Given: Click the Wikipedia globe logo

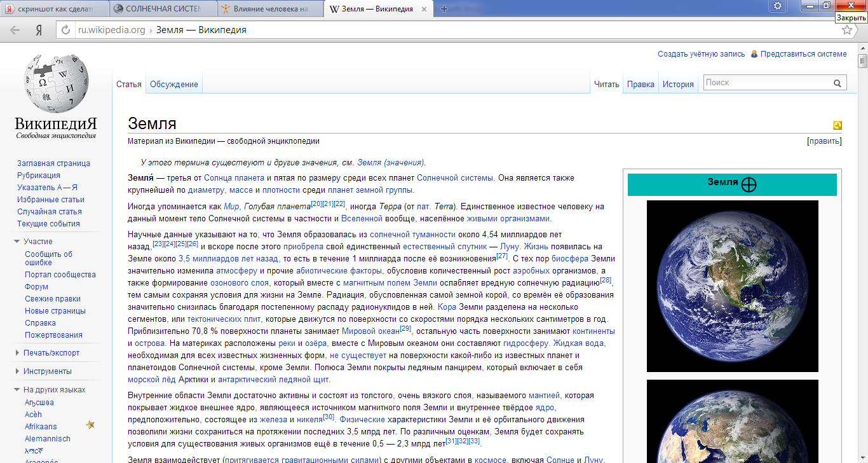Looking at the screenshot, I should (56, 83).
